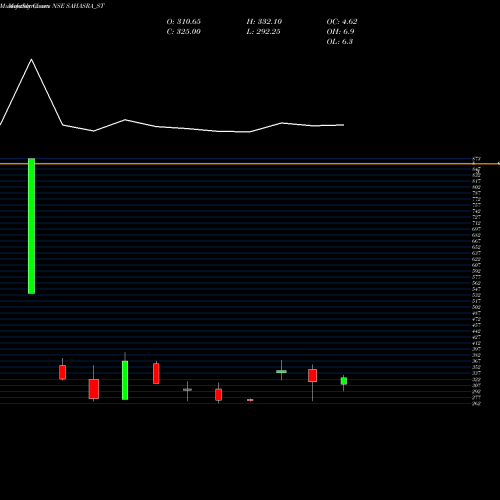Image resolution: width=500 pixels, height=500 pixels.
Task: Click the orange horizontal price line
Action: click(250, 164)
